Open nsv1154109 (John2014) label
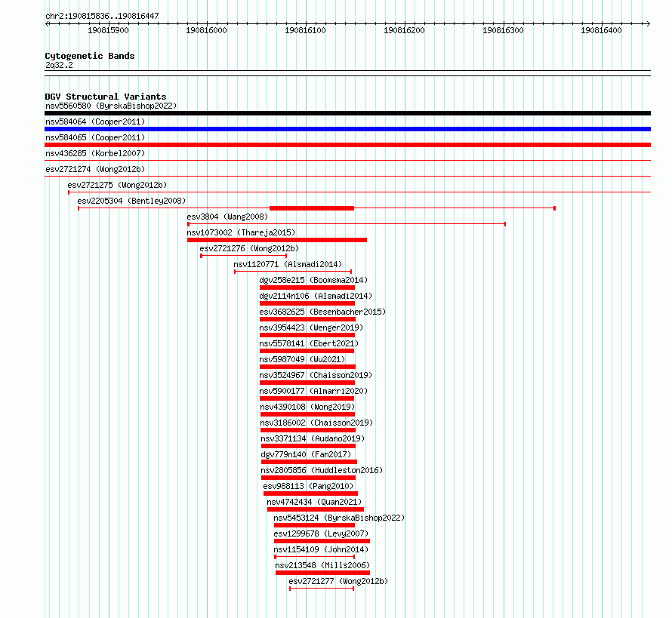The image size is (672, 618). [321, 549]
